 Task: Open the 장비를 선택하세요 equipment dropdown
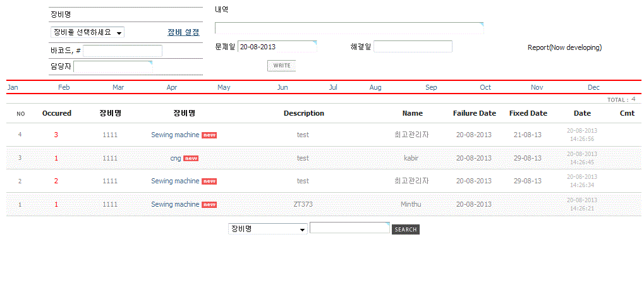pyautogui.click(x=87, y=32)
